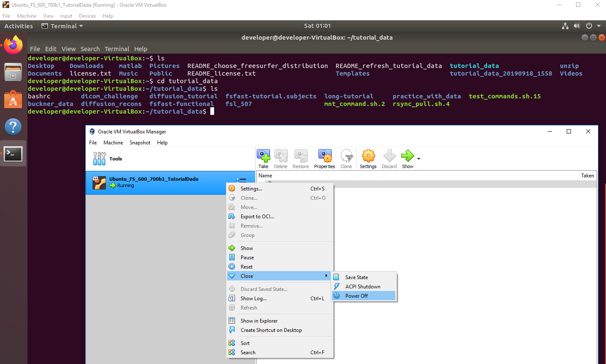Open the Terminal app menu dropdown
This screenshot has height=364, width=606.
(x=63, y=26)
